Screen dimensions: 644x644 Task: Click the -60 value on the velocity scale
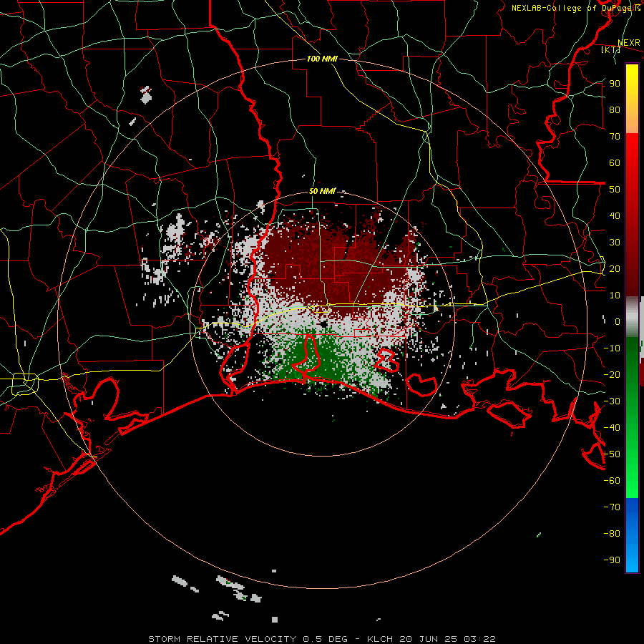[x=612, y=481]
